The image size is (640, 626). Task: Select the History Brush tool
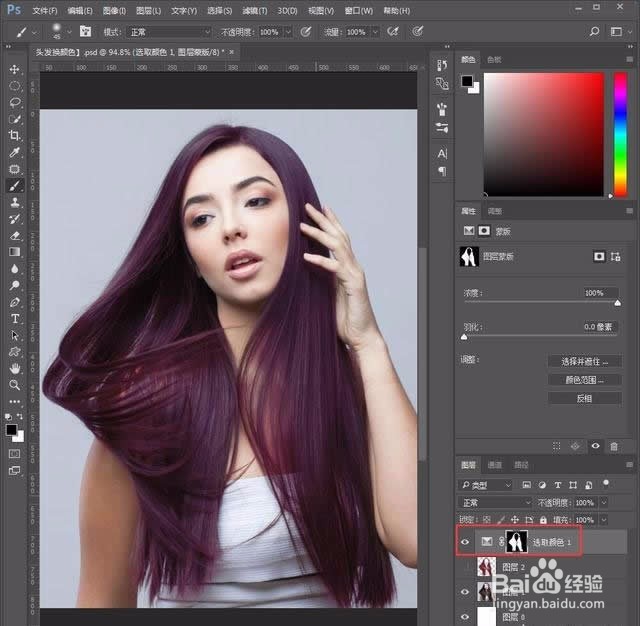coord(15,219)
